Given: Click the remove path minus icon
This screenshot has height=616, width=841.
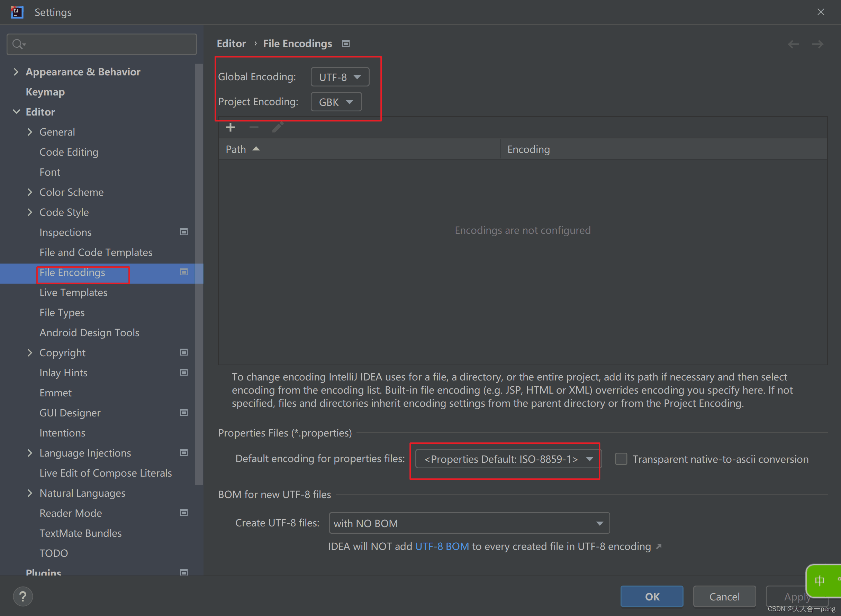Looking at the screenshot, I should [254, 128].
